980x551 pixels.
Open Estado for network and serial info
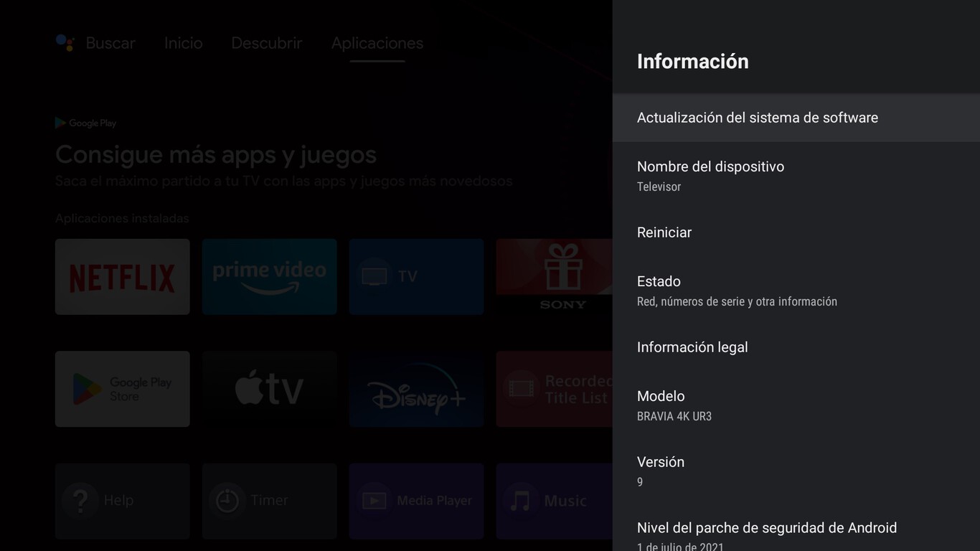pos(737,289)
